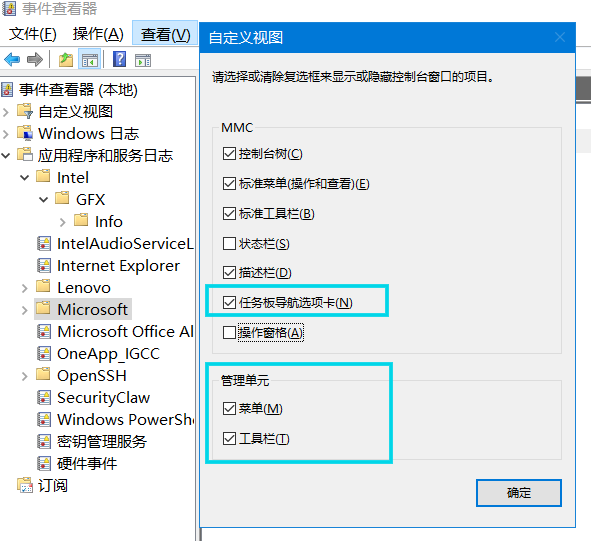Uncheck the 描述栏(D) checkbox
This screenshot has height=541, width=591.
pos(229,273)
